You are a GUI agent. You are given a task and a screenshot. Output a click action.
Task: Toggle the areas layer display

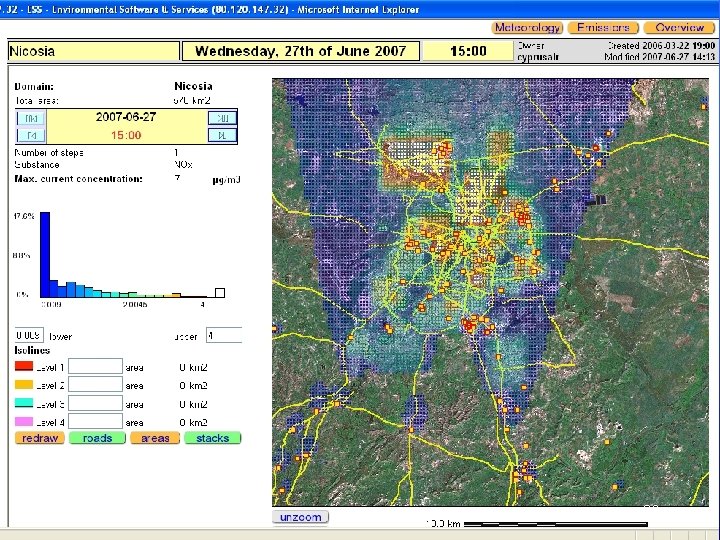pos(155,438)
